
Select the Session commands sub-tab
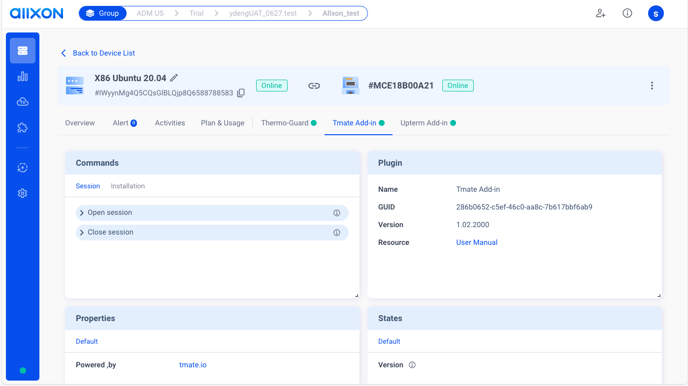pos(88,186)
